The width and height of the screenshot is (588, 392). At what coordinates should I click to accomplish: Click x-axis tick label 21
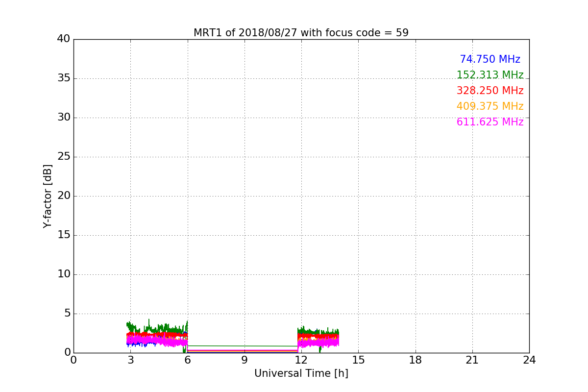tap(472, 360)
